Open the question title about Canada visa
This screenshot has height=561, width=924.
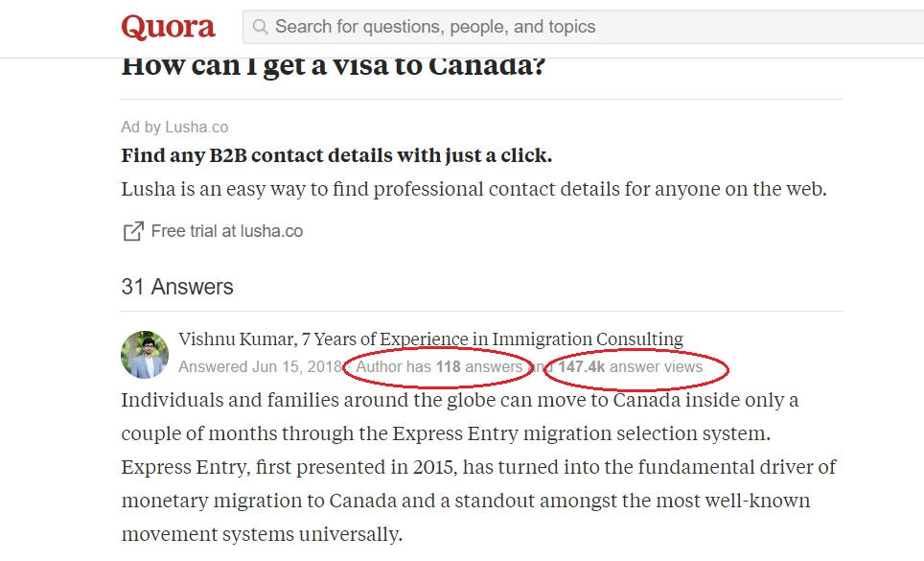pyautogui.click(x=334, y=66)
